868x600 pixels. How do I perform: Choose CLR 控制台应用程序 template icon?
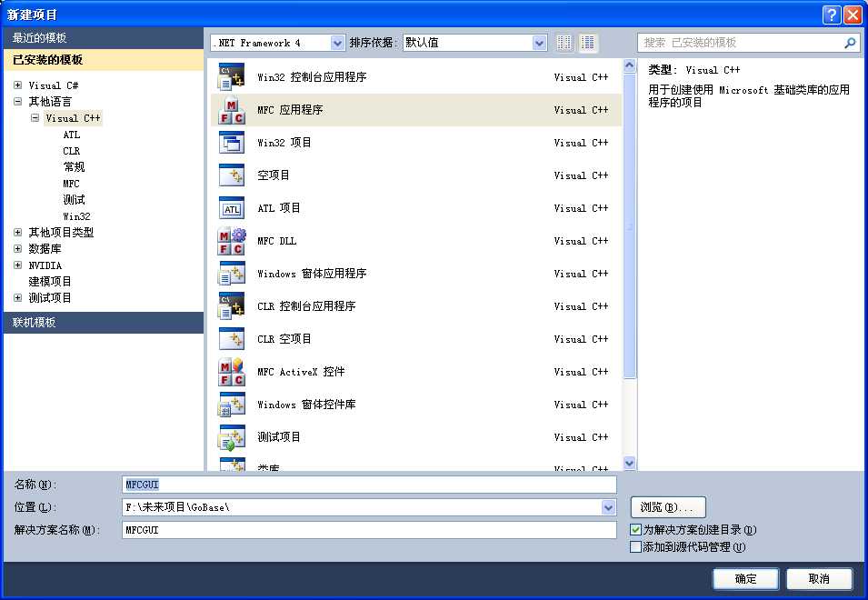coord(232,306)
